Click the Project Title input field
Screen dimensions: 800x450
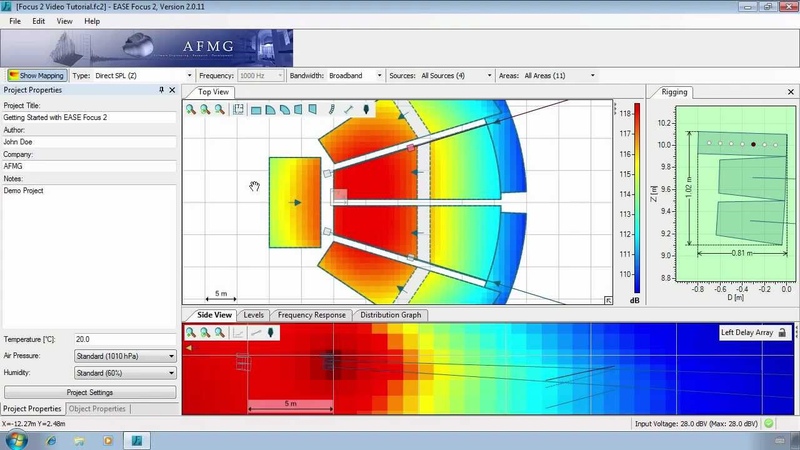(x=89, y=117)
